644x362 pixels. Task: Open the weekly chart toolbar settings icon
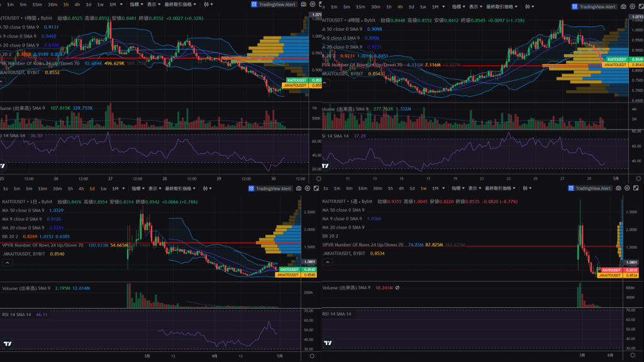coord(627,188)
